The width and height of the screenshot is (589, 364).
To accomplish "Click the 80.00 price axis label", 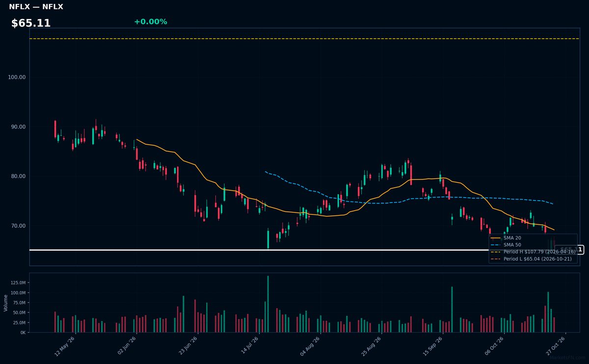I will (18, 176).
